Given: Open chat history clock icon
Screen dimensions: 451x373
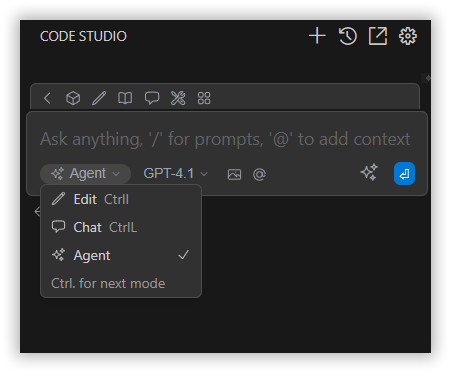Looking at the screenshot, I should [348, 36].
